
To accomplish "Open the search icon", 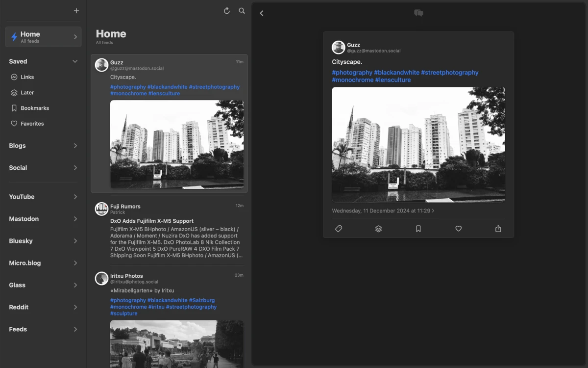I will click(242, 10).
